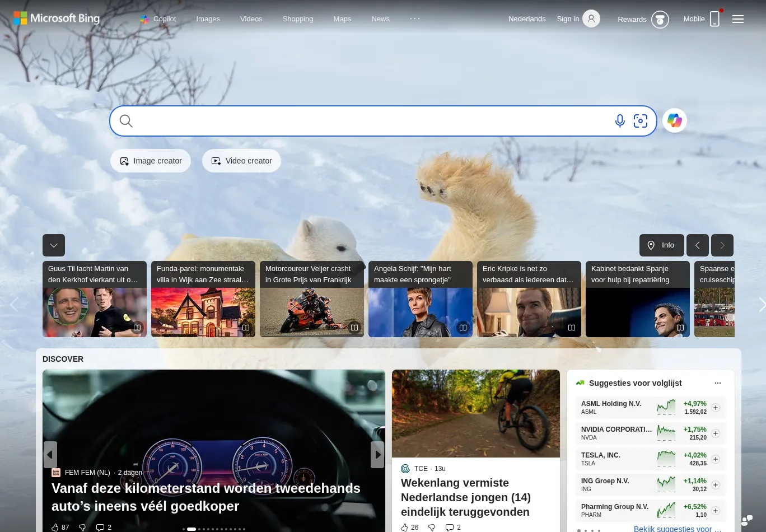
Task: Show previous background image
Action: 698,245
